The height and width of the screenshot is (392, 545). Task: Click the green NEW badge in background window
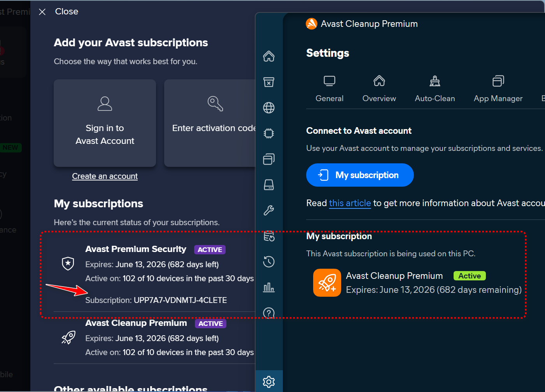click(11, 147)
